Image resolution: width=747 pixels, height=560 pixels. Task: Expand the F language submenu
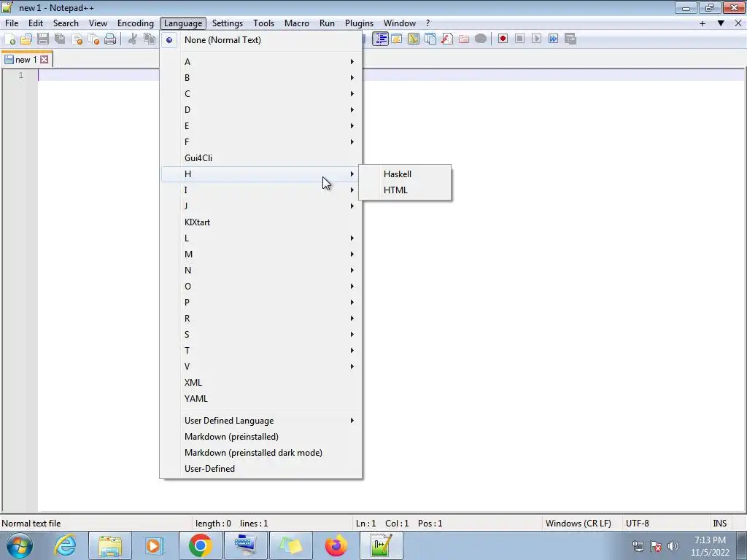point(261,142)
